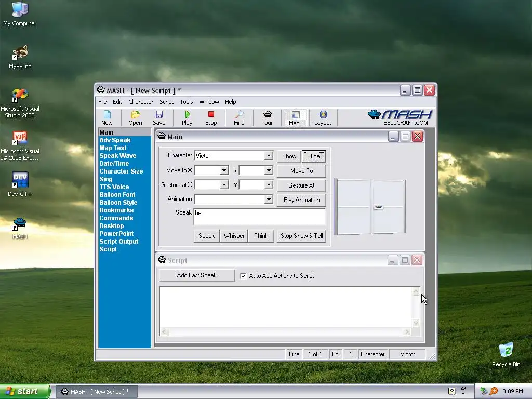The height and width of the screenshot is (399, 532).
Task: Select TTS Voice in the sidebar
Action: point(114,187)
